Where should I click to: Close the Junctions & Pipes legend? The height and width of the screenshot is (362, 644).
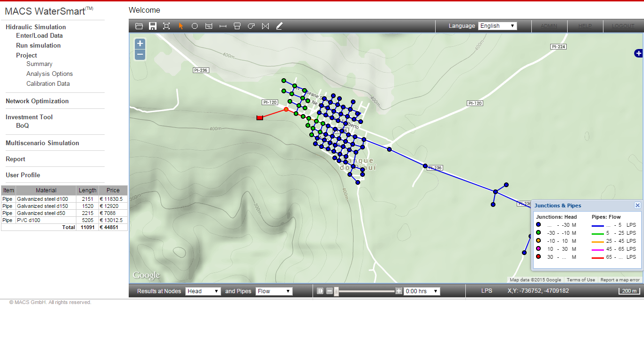pos(637,206)
